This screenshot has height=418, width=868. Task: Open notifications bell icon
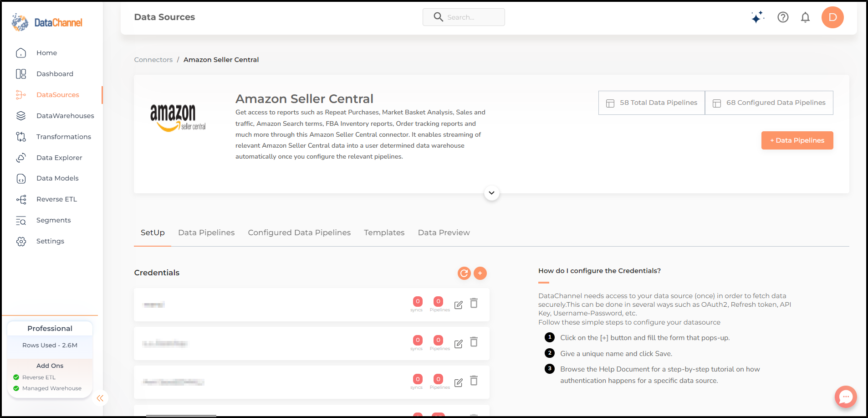click(805, 17)
